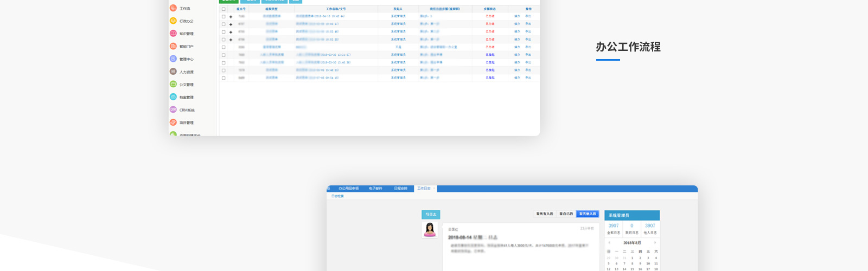Click the user avatar in the work log
Screen dimensions: 868x271
point(430,230)
